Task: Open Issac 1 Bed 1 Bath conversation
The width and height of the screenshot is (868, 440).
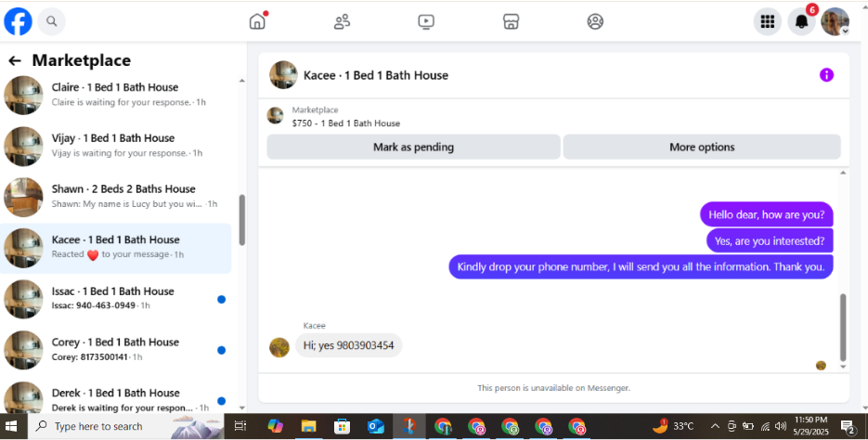Action: [x=116, y=299]
